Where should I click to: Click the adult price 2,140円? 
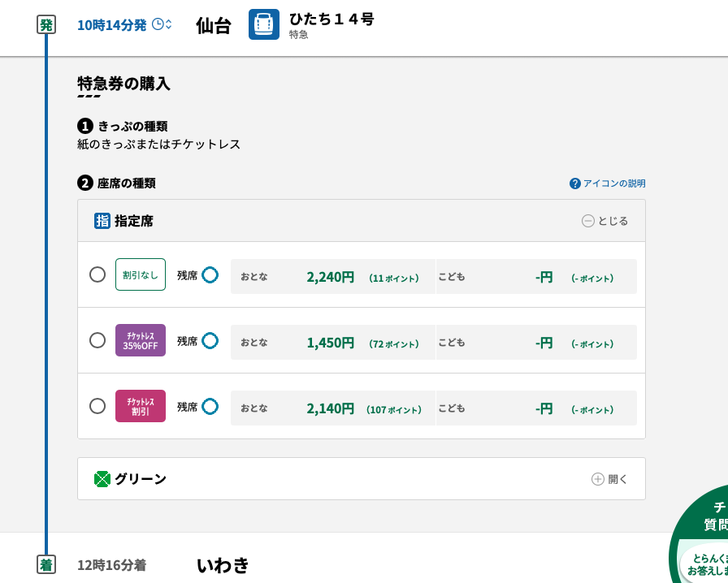pyautogui.click(x=330, y=409)
